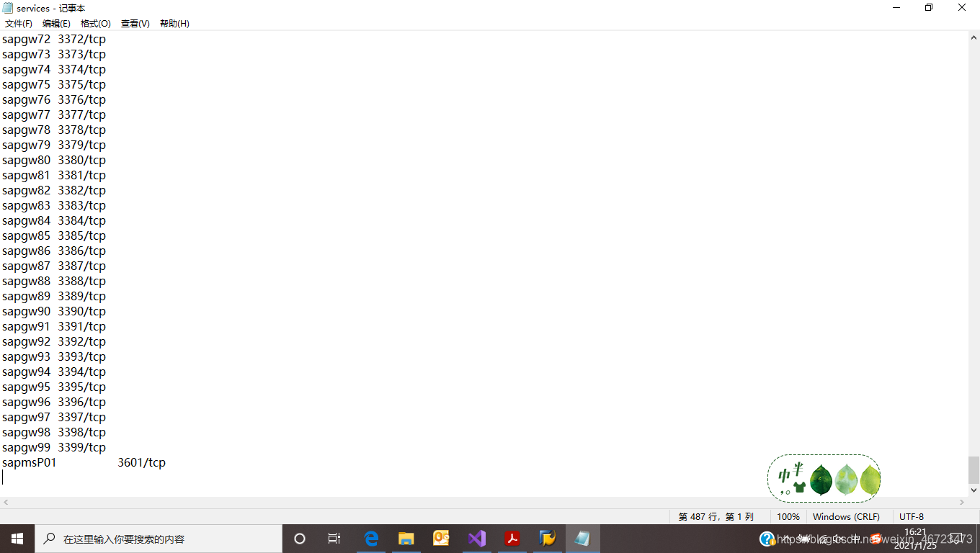Screen dimensions: 980x553
Task: Click the line sapgw80 3380/tcp
Action: coord(54,160)
